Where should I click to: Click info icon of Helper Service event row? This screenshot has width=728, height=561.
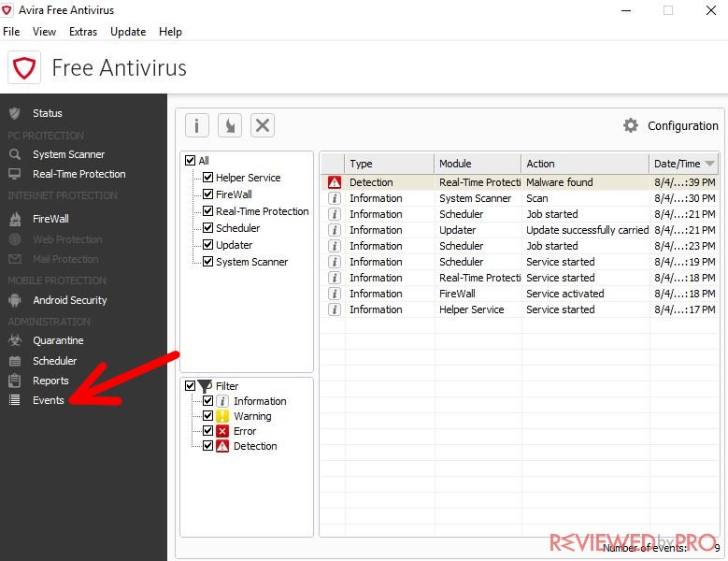tap(335, 309)
